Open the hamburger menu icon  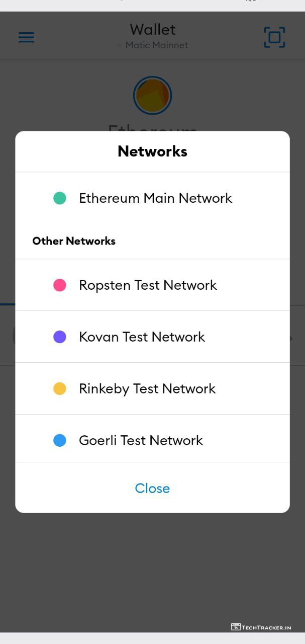(x=26, y=37)
